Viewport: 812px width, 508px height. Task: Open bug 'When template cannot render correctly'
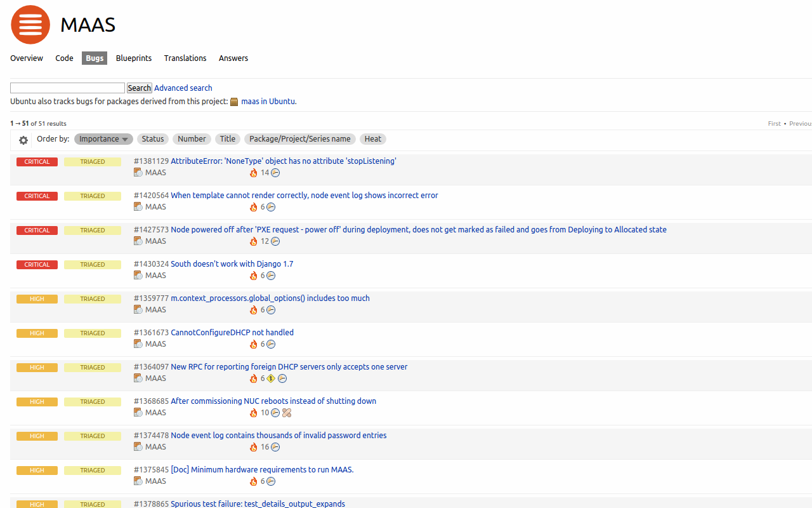click(x=304, y=196)
